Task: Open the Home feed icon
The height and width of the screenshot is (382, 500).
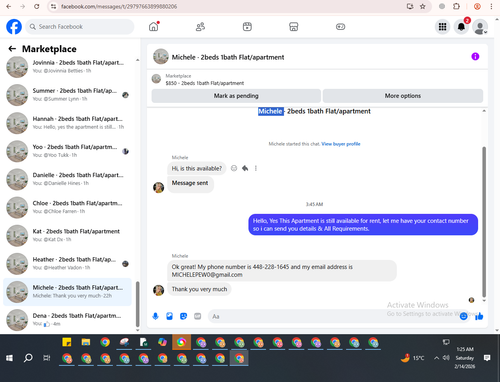Action: pos(154,27)
